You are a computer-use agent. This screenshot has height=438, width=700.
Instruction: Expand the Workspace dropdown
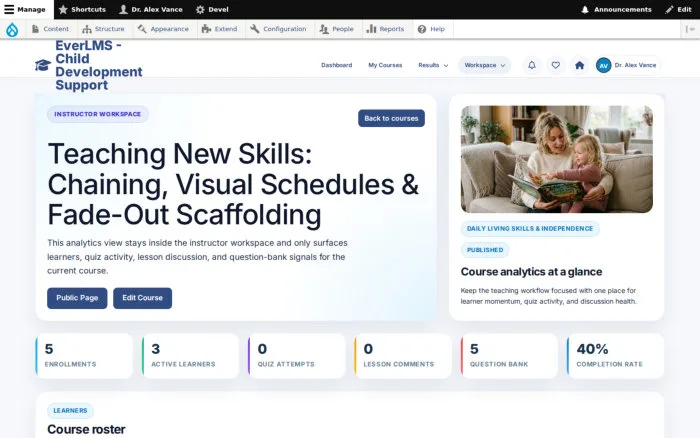coord(485,65)
